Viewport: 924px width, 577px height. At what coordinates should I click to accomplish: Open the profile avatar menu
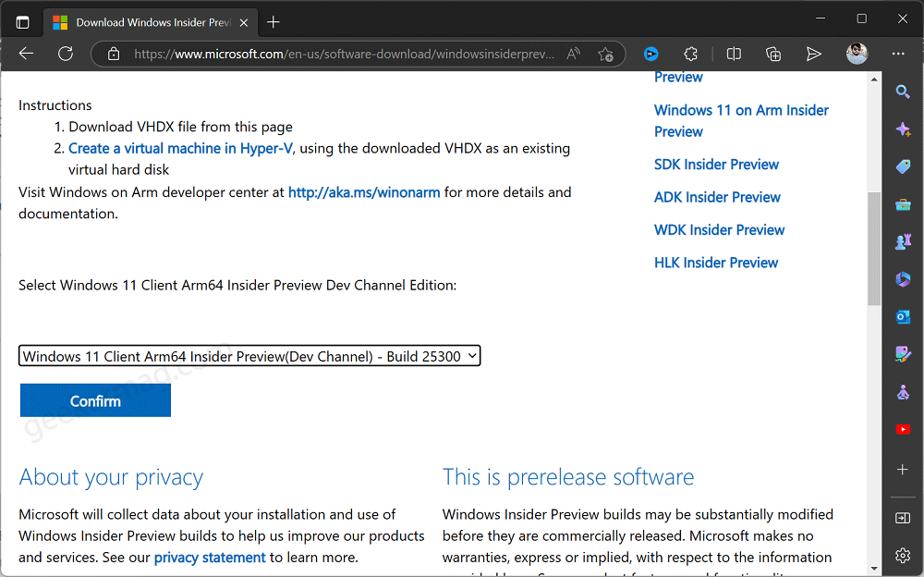[x=857, y=54]
